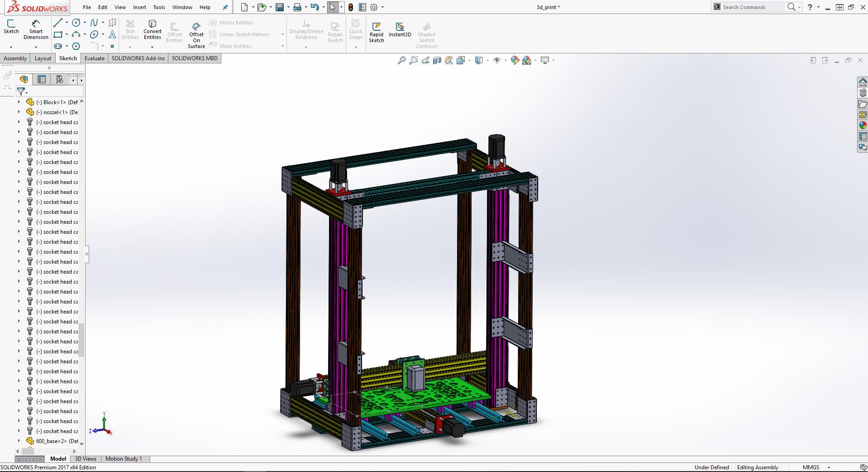Select the Polygon sketch tool
The width and height of the screenshot is (868, 472).
point(76,46)
